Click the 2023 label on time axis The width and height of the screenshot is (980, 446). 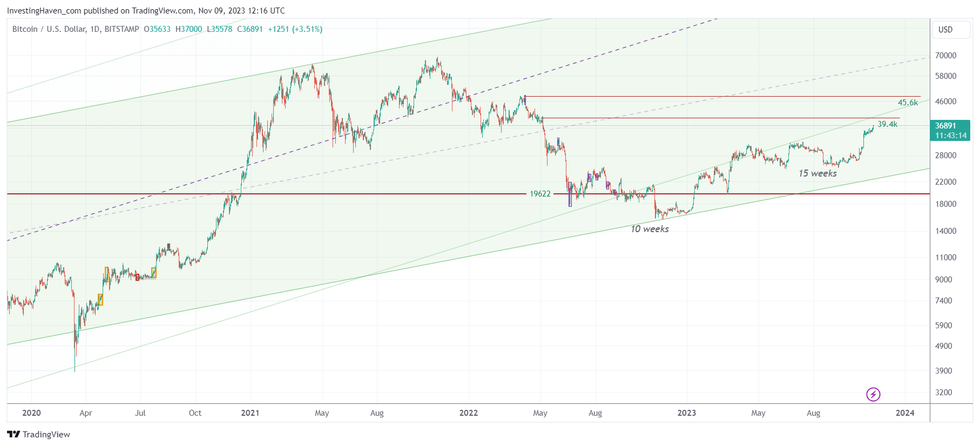tap(687, 413)
